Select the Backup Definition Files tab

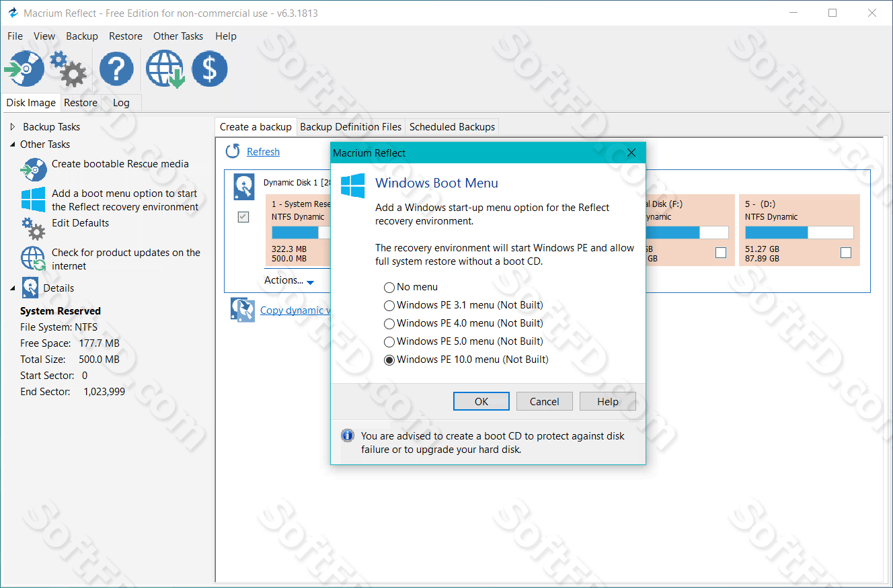(x=351, y=126)
